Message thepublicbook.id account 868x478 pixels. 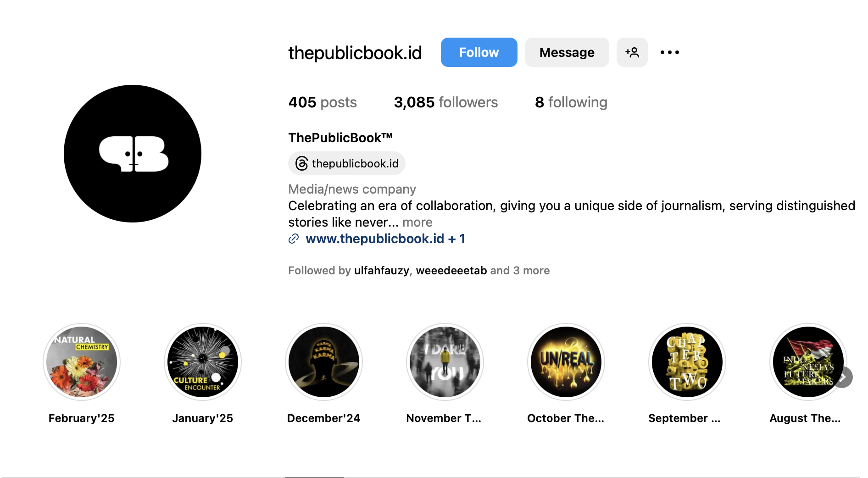[567, 52]
